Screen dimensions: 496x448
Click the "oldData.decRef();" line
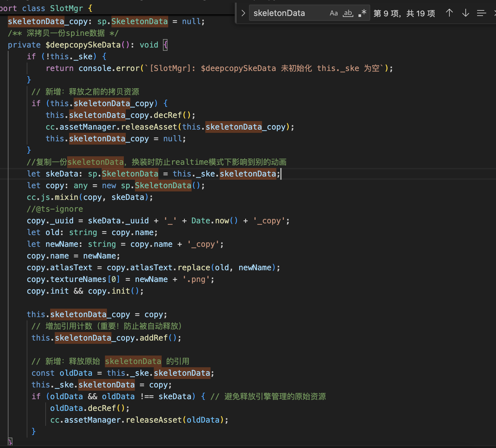(90, 408)
